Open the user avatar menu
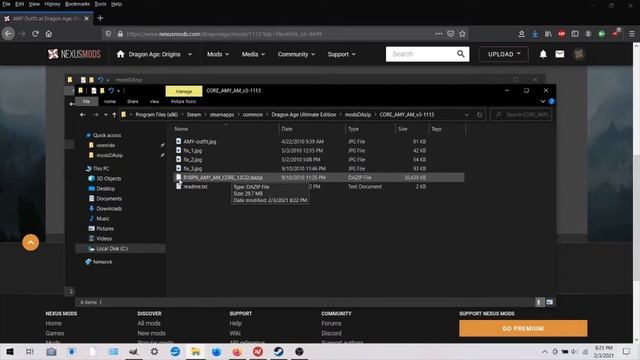 [x=578, y=54]
